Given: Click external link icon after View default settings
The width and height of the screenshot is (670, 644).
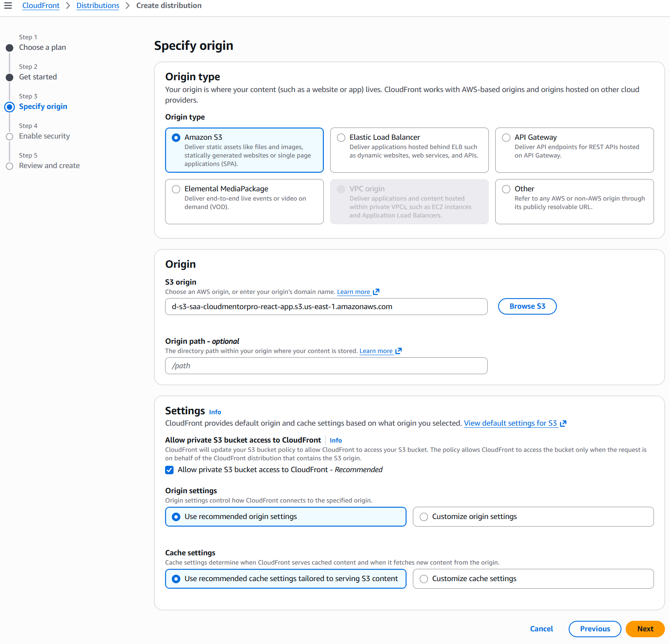Looking at the screenshot, I should tap(563, 424).
